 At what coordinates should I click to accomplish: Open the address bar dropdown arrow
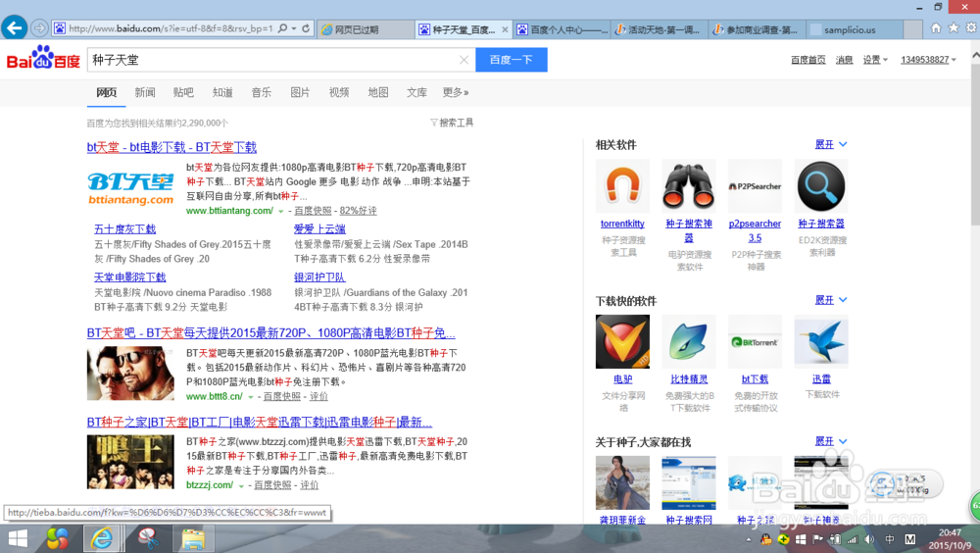point(294,28)
